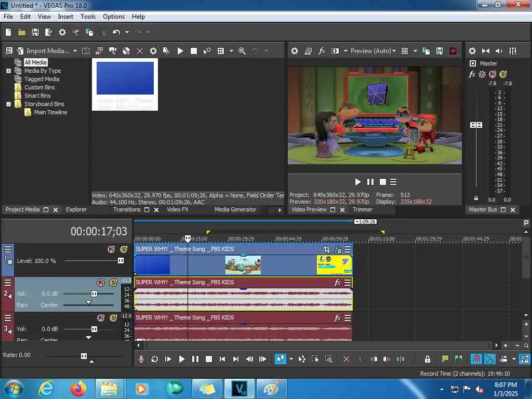Switch to the Trimmer tab
The height and width of the screenshot is (399, 532).
pyautogui.click(x=362, y=210)
